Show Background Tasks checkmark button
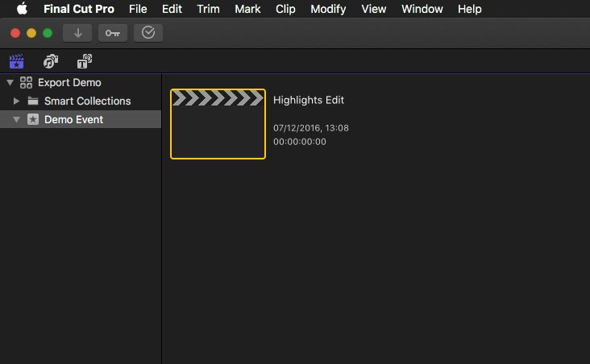 148,33
